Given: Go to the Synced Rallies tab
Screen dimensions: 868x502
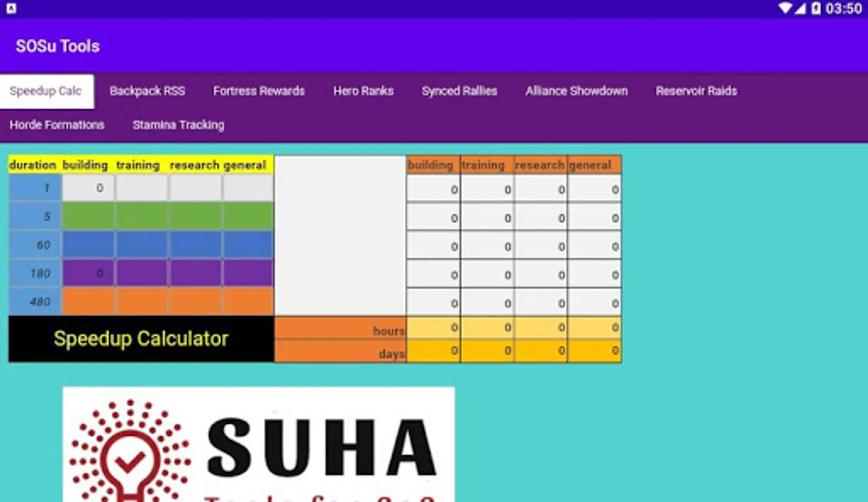Looking at the screenshot, I should (x=459, y=91).
